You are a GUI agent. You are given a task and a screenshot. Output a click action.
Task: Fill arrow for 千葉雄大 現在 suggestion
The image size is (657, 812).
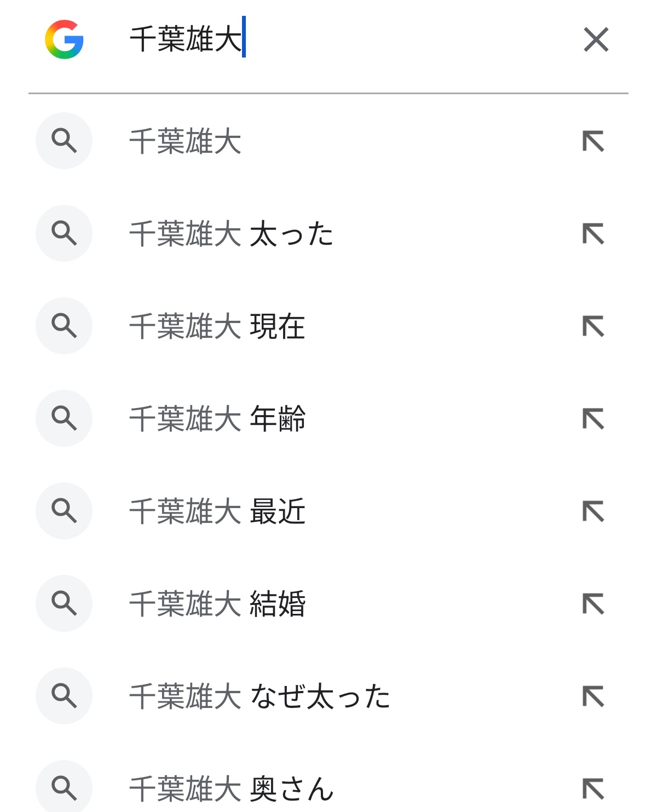pyautogui.click(x=593, y=326)
